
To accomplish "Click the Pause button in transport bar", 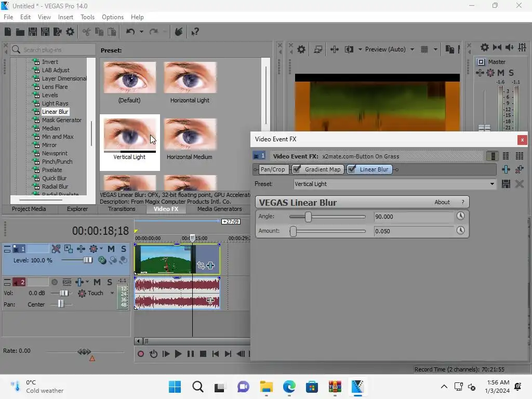I will coord(190,354).
